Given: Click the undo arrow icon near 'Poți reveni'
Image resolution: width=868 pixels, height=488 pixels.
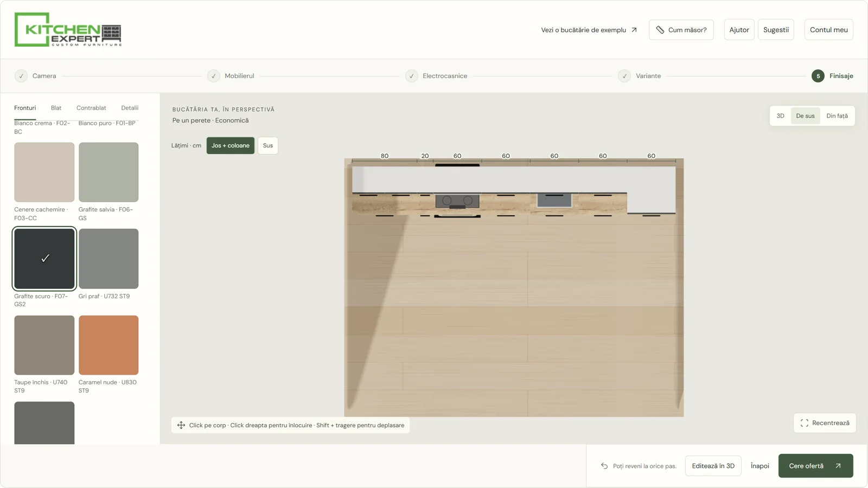Looking at the screenshot, I should pyautogui.click(x=604, y=466).
